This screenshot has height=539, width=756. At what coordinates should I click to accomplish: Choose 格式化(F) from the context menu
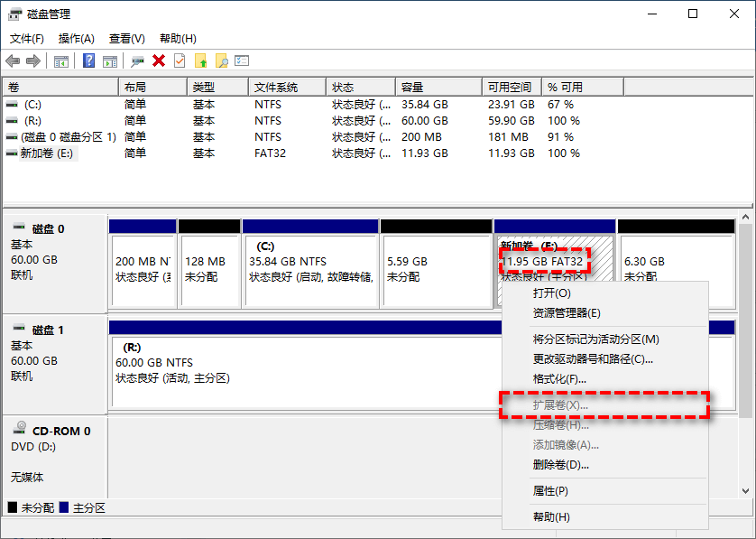(556, 381)
